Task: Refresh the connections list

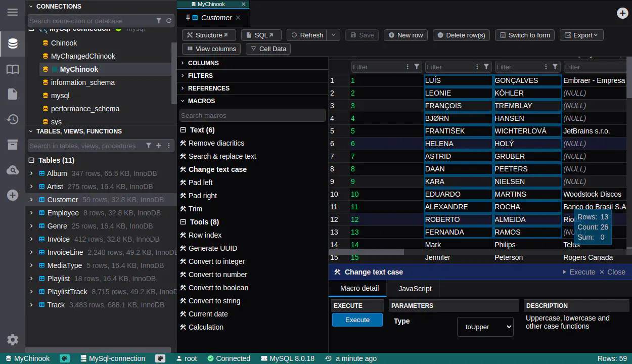Action: [169, 21]
